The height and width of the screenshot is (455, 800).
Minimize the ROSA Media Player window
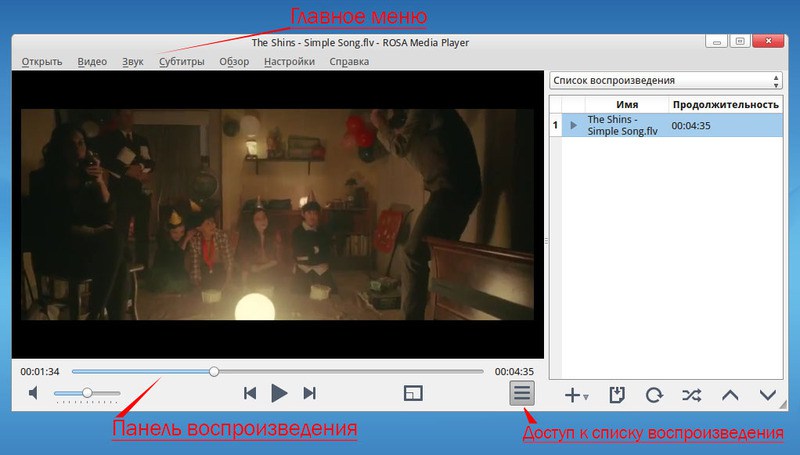[x=716, y=41]
